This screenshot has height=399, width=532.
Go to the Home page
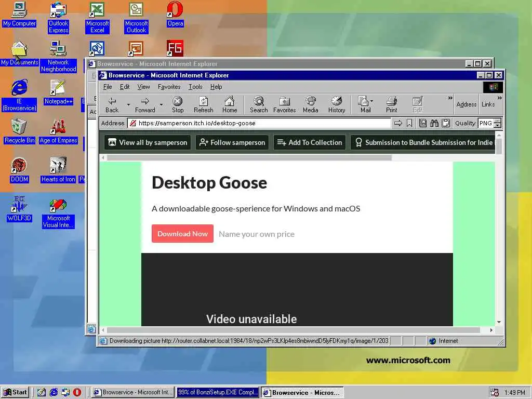pyautogui.click(x=229, y=104)
